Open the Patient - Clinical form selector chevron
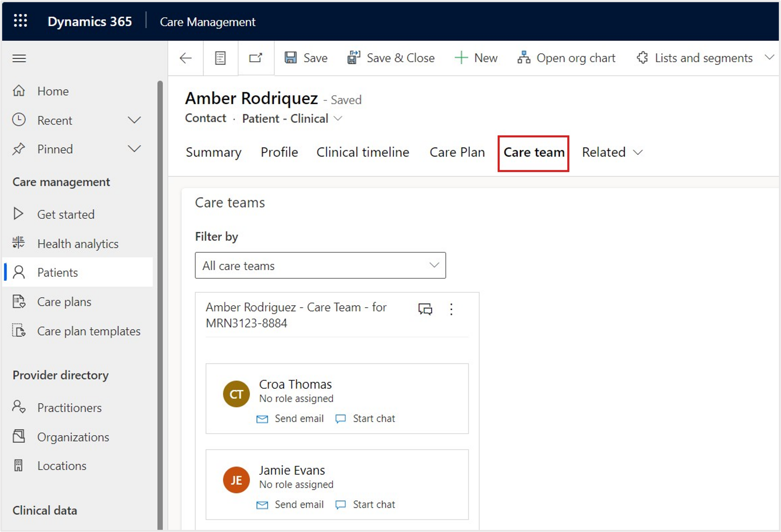The width and height of the screenshot is (781, 532). [x=338, y=119]
